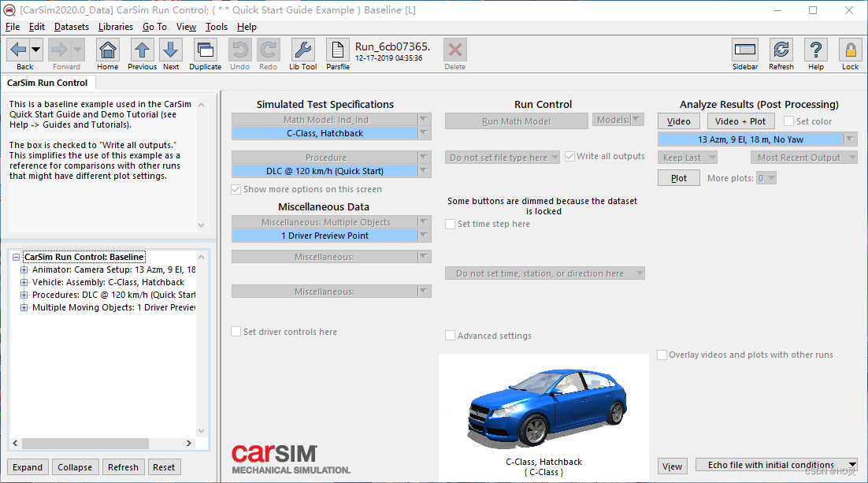This screenshot has height=483, width=868.
Task: Expand Animator: Camera Setup tree node
Action: tap(24, 269)
